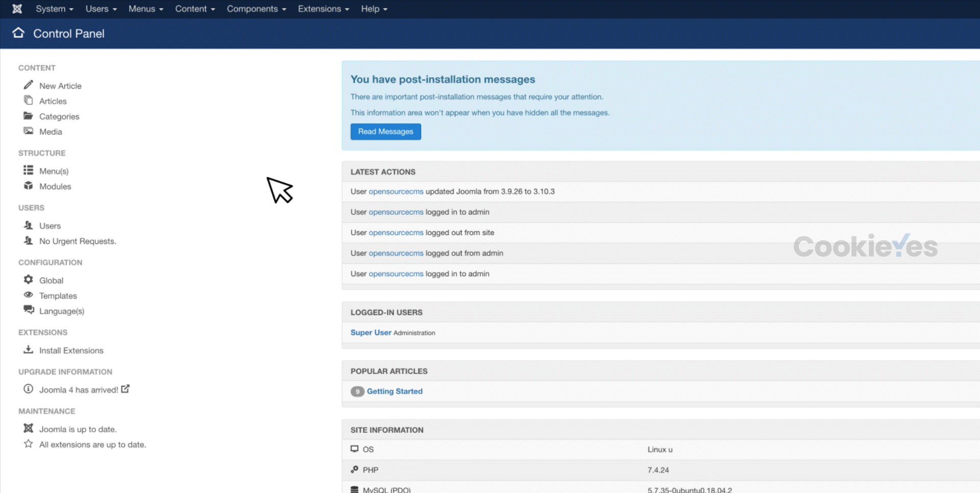Expand the Help dropdown
Image resolution: width=980 pixels, height=493 pixels.
[374, 9]
